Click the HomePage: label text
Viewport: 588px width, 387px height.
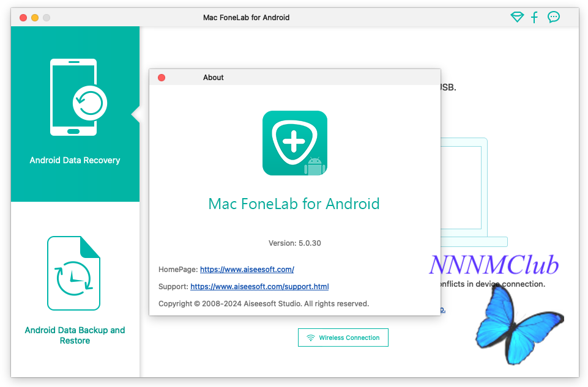tap(178, 270)
